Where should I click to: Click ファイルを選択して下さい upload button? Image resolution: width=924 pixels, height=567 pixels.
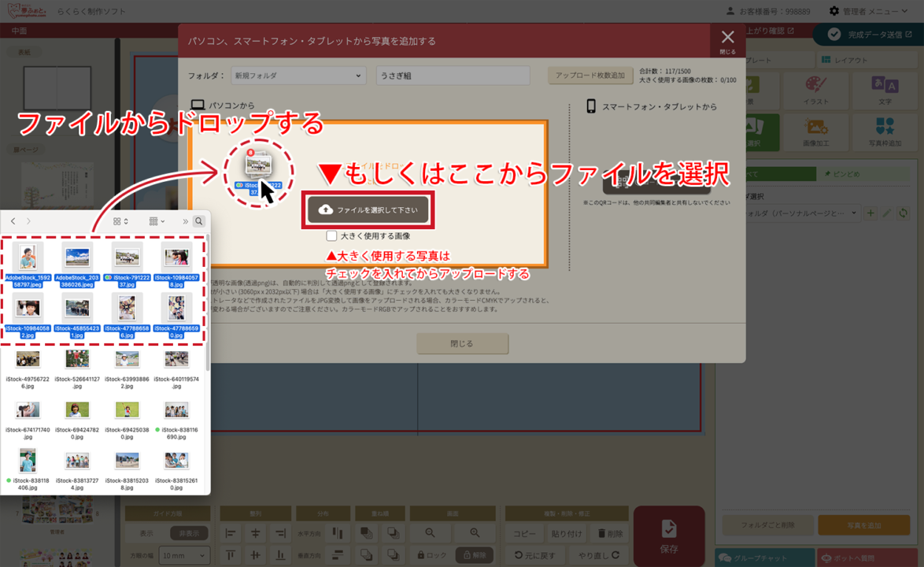[x=368, y=209]
